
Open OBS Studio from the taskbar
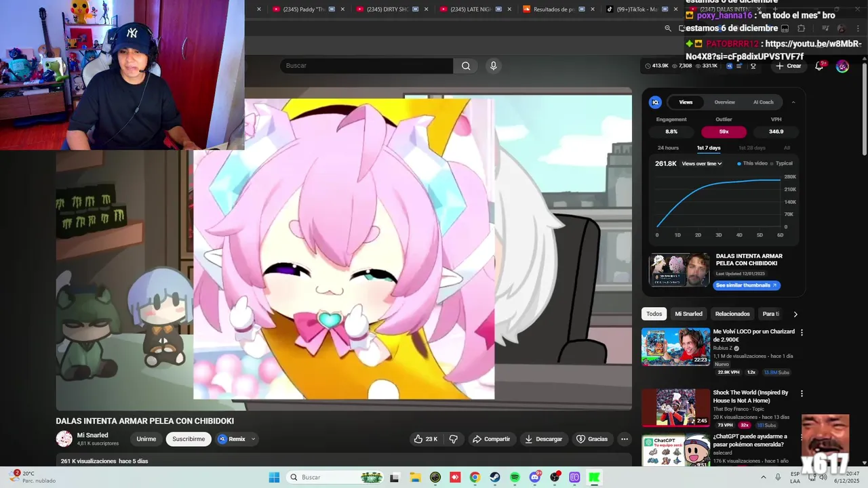555,477
